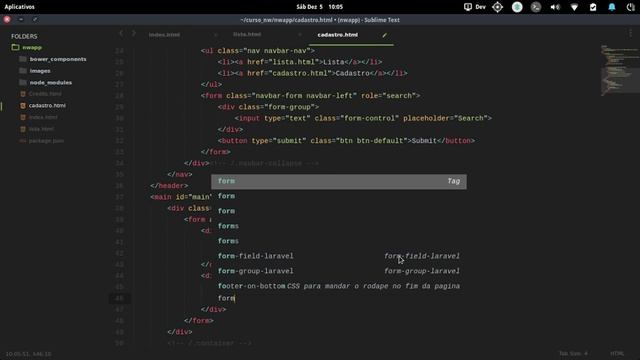
Task: Open the volume control
Action: tap(555, 7)
